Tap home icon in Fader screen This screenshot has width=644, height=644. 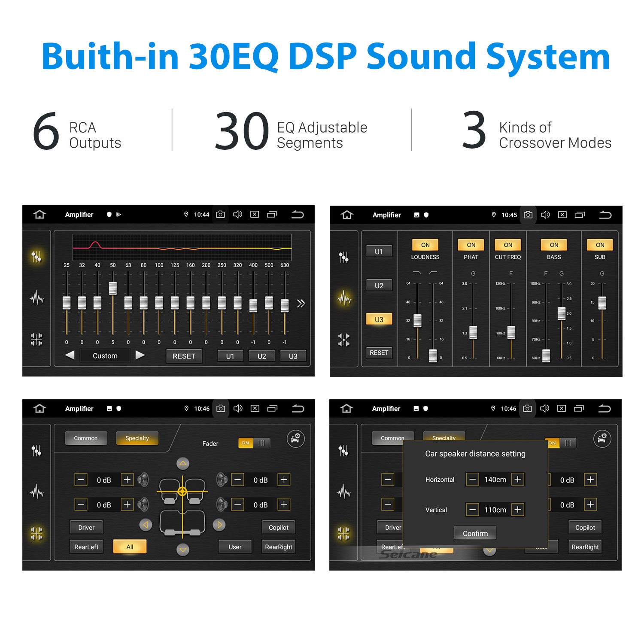pos(39,408)
